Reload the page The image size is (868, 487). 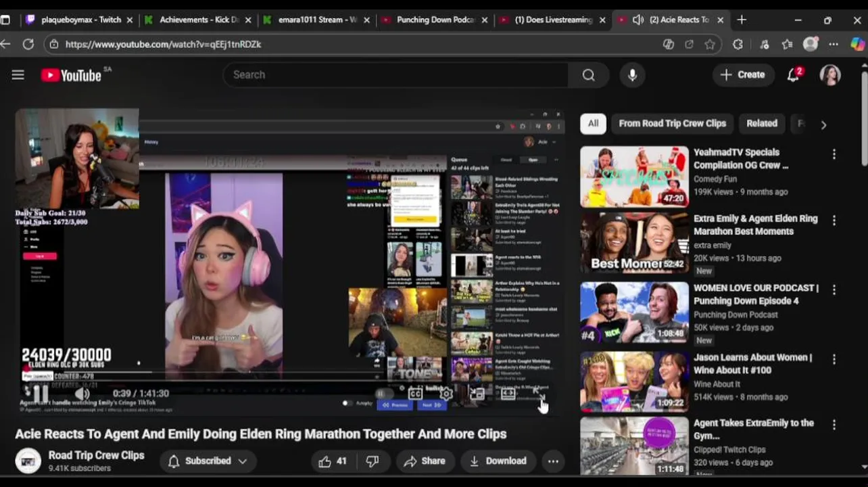28,44
